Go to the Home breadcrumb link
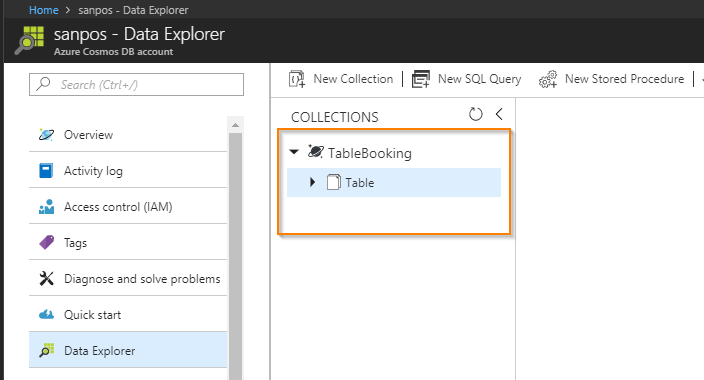The height and width of the screenshot is (380, 704). (x=44, y=10)
